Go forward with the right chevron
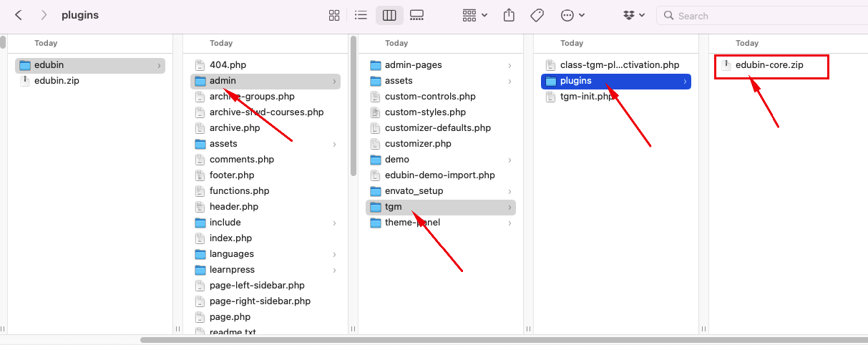 coord(44,15)
